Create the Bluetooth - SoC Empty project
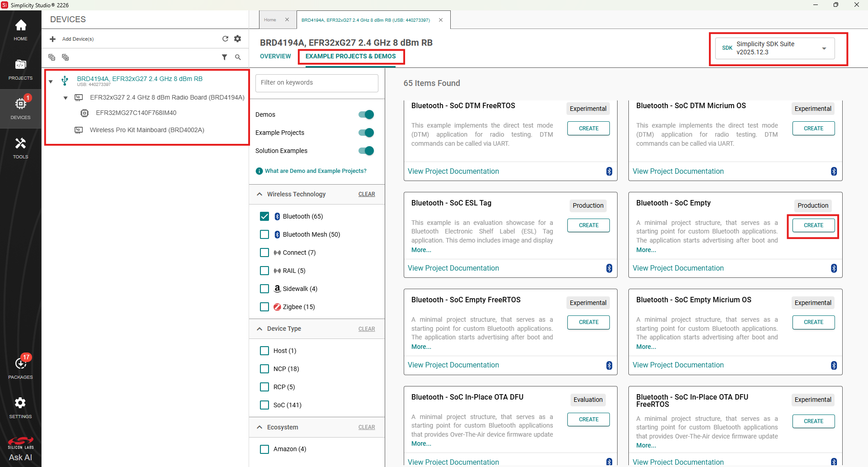The image size is (868, 467). 813,225
